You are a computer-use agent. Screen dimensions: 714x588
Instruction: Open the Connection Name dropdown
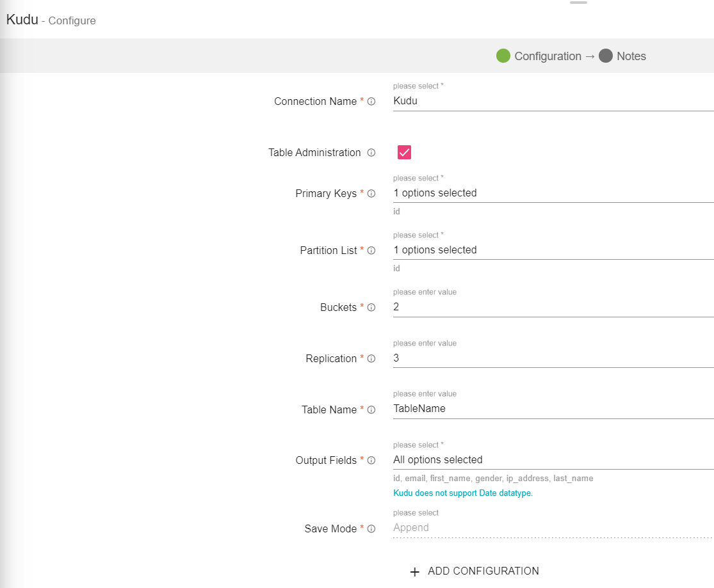[x=552, y=101]
